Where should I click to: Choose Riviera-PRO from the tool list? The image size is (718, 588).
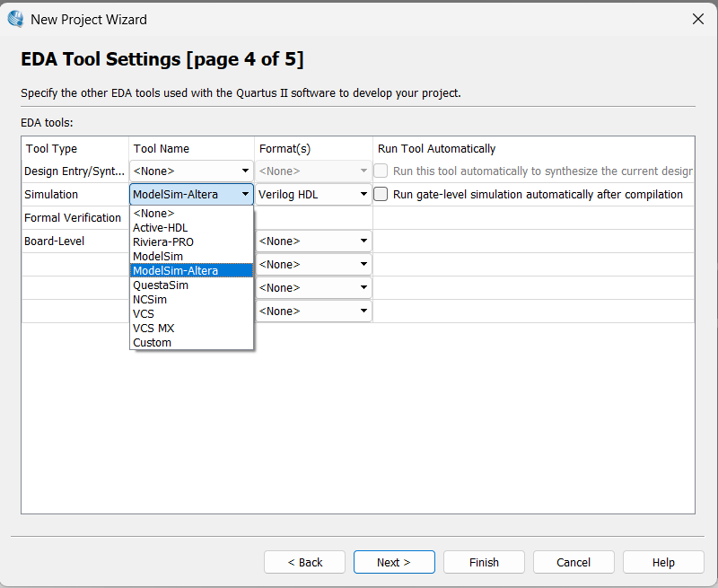tap(191, 241)
